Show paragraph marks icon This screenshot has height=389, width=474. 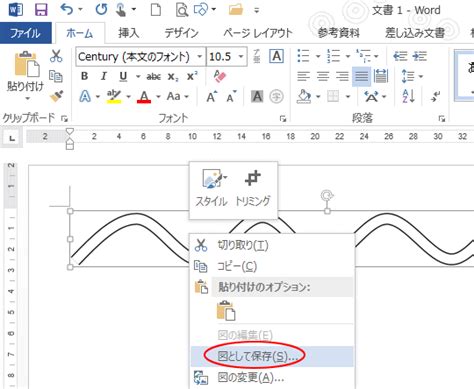coord(435,96)
